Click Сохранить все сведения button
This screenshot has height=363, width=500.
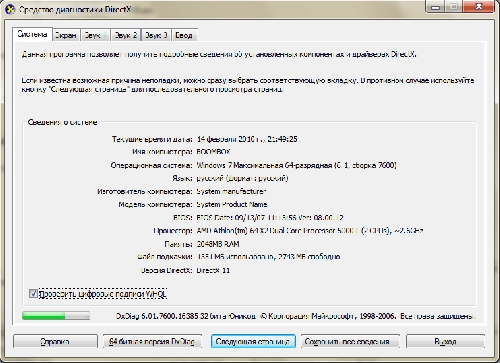(x=350, y=341)
